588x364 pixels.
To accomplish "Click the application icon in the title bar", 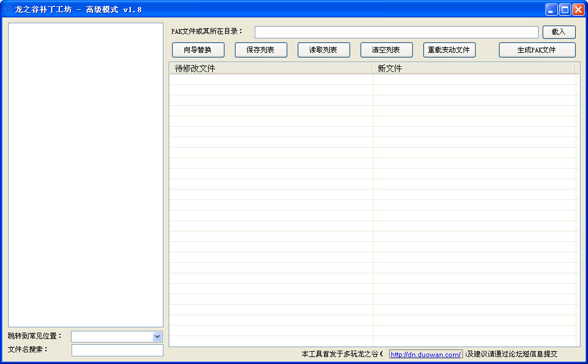I will 7,9.
